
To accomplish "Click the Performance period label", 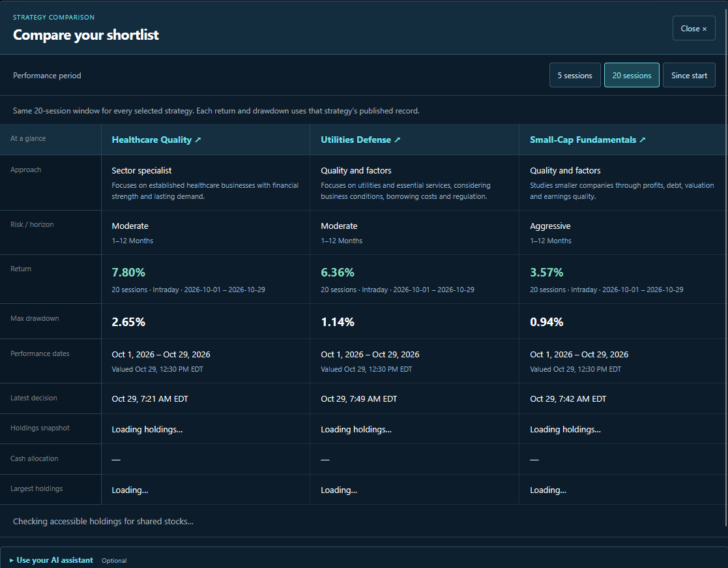I will click(x=47, y=75).
